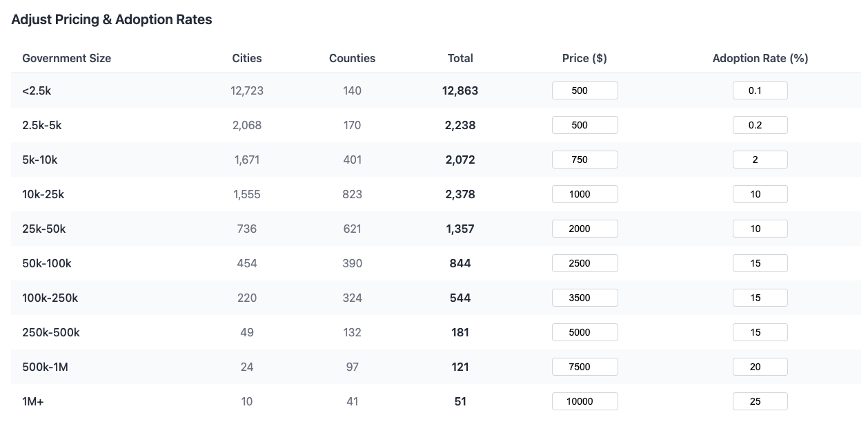Edit the 1M+ adoption rate field
The height and width of the screenshot is (431, 868).
[x=760, y=401]
